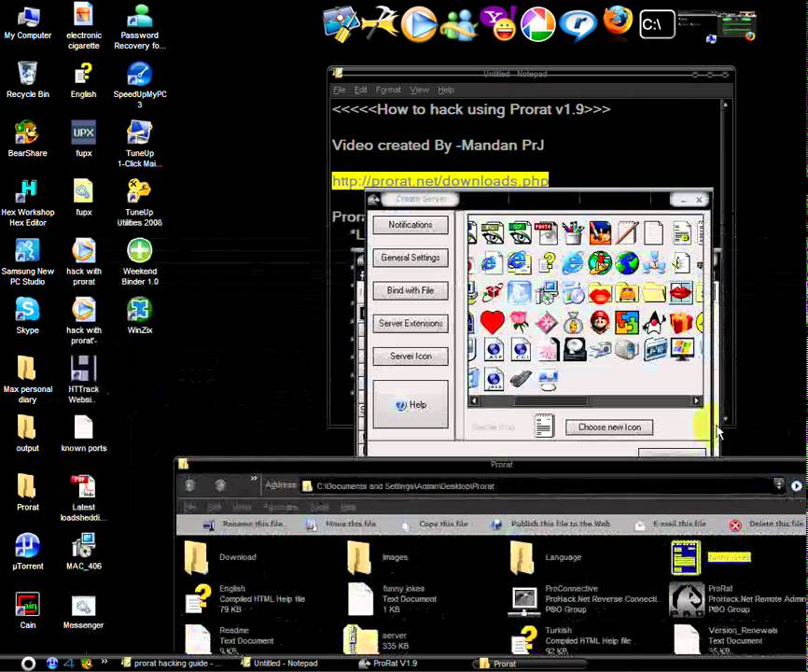The width and height of the screenshot is (808, 672).
Task: Select the funny_jokes text document
Action: pyautogui.click(x=393, y=599)
